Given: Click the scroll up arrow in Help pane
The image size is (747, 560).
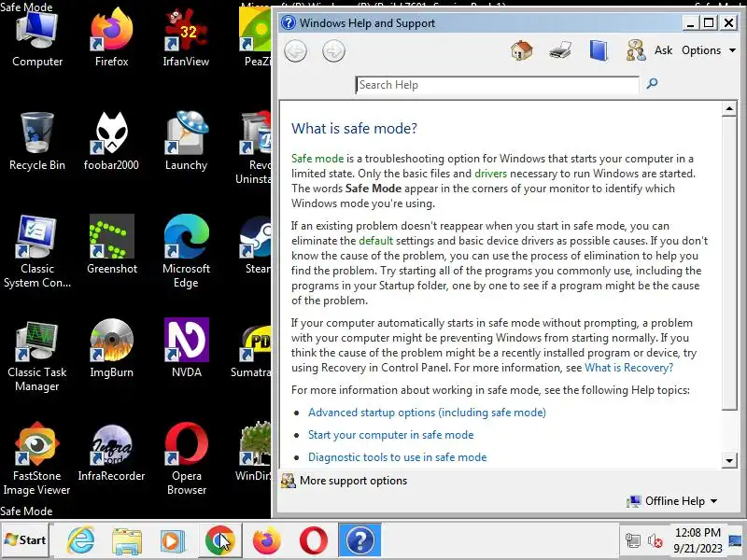Looking at the screenshot, I should click(x=729, y=108).
